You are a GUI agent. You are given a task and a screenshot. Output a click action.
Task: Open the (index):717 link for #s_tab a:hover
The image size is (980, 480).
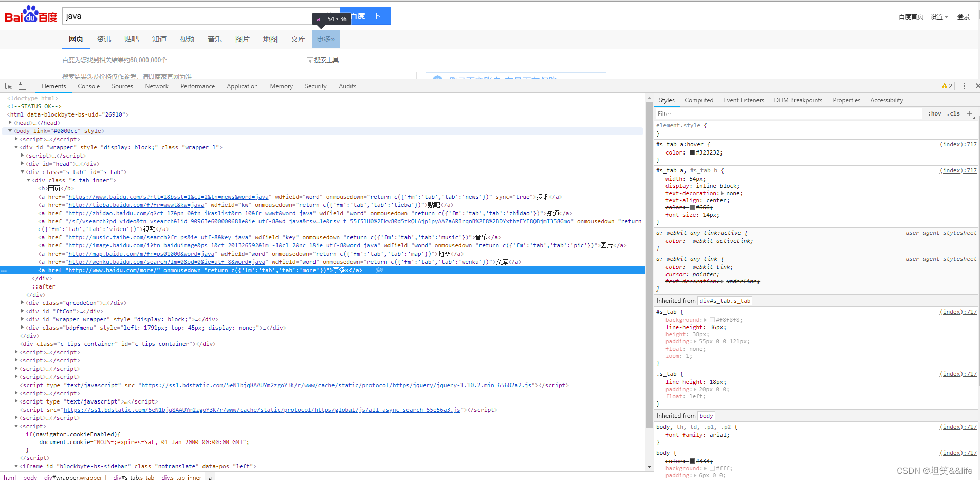pyautogui.click(x=958, y=144)
